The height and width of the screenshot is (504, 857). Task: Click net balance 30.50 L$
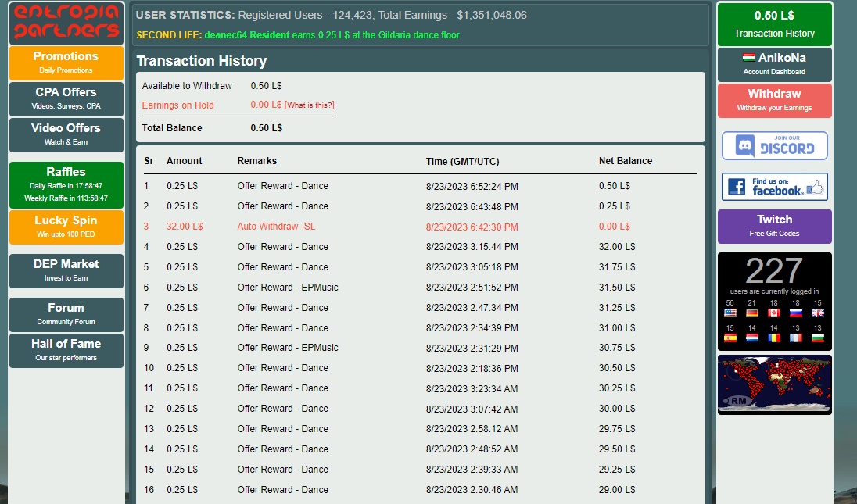[x=617, y=368]
